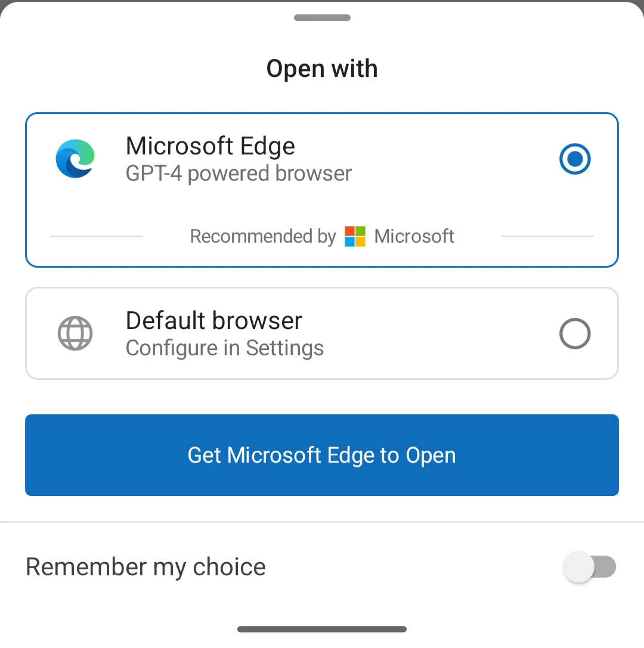Tap the "Microsoft" wordmark beside the logo

pos(414,237)
